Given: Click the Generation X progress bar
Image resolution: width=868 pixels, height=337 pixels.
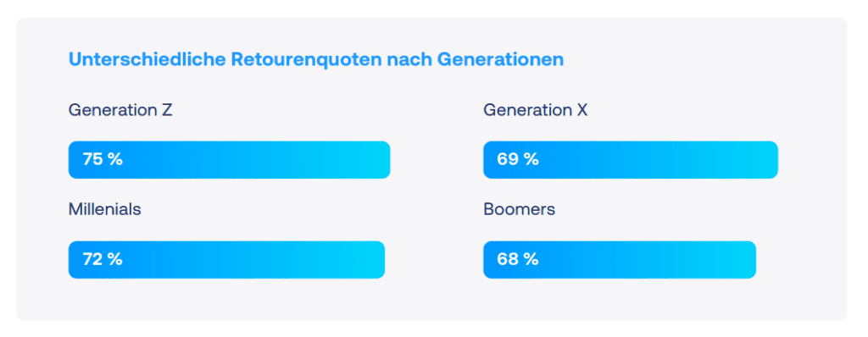Looking at the screenshot, I should click(631, 160).
